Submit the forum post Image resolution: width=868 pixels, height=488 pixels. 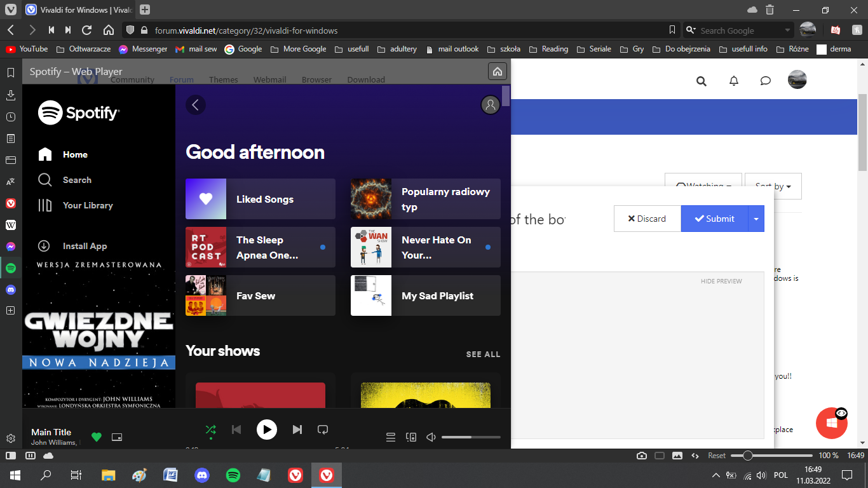pyautogui.click(x=715, y=219)
